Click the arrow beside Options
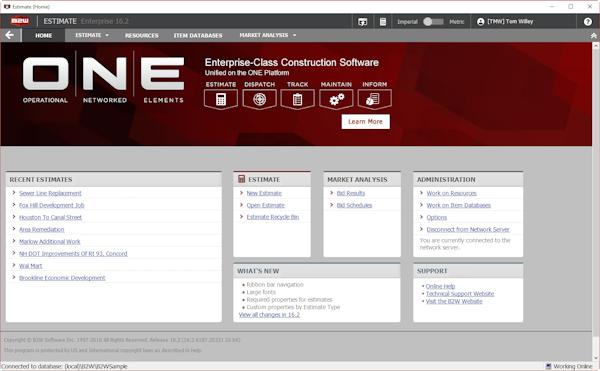This screenshot has width=600, height=371. coord(421,217)
